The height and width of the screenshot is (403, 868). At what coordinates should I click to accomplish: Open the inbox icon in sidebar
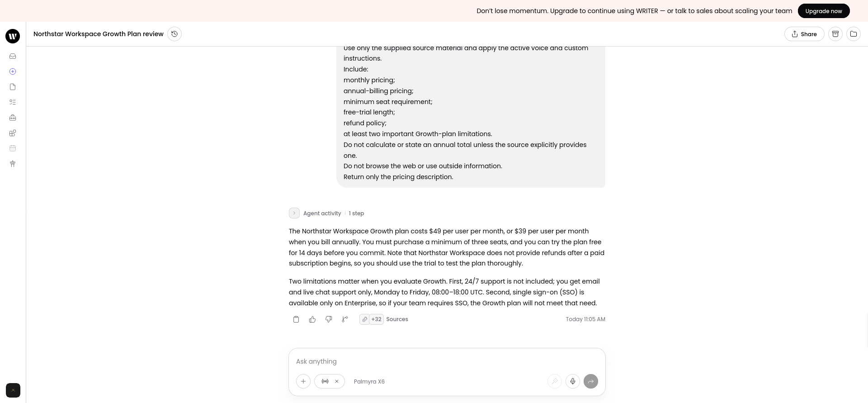(x=13, y=56)
